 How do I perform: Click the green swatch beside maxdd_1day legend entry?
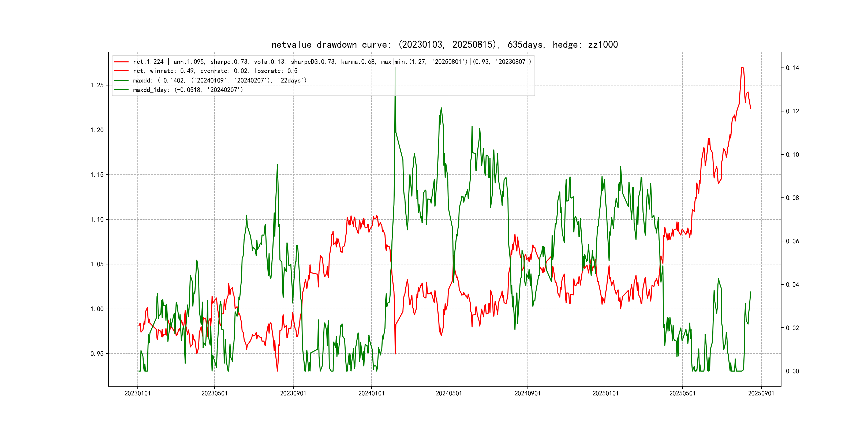pyautogui.click(x=121, y=90)
